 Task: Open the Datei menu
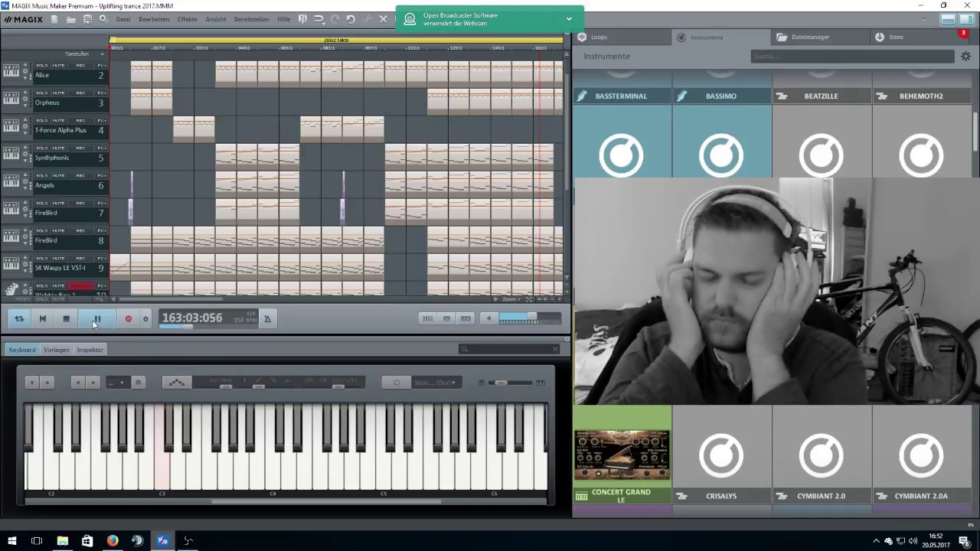tap(122, 19)
